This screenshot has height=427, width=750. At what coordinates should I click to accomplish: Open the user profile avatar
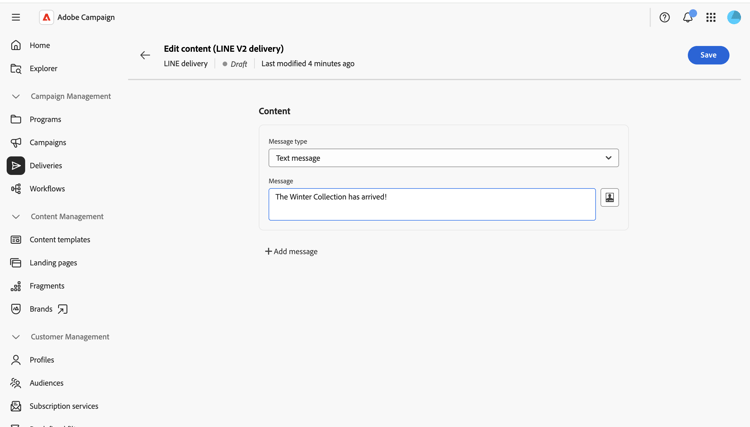[x=734, y=17]
